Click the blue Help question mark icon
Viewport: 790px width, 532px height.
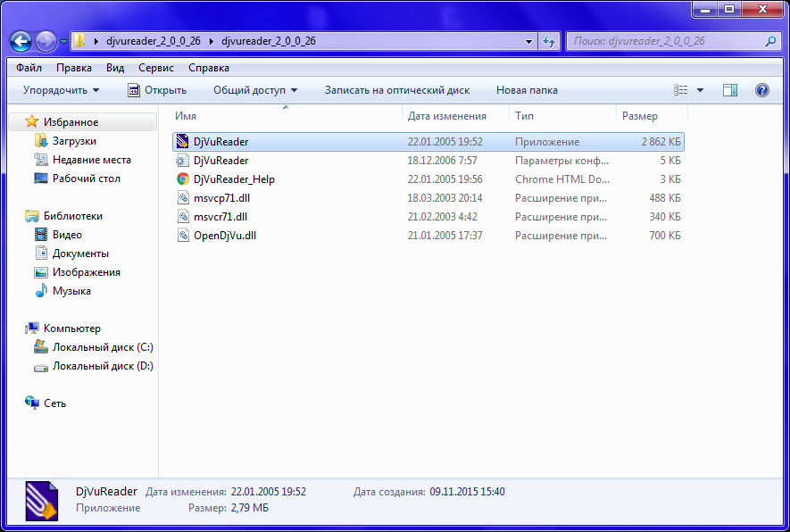pyautogui.click(x=761, y=90)
